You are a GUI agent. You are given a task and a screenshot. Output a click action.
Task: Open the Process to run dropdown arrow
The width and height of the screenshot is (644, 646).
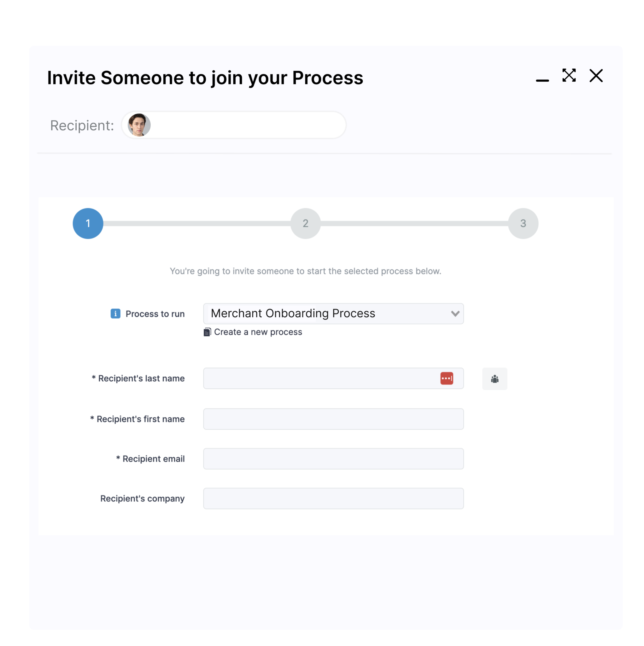[x=455, y=314]
